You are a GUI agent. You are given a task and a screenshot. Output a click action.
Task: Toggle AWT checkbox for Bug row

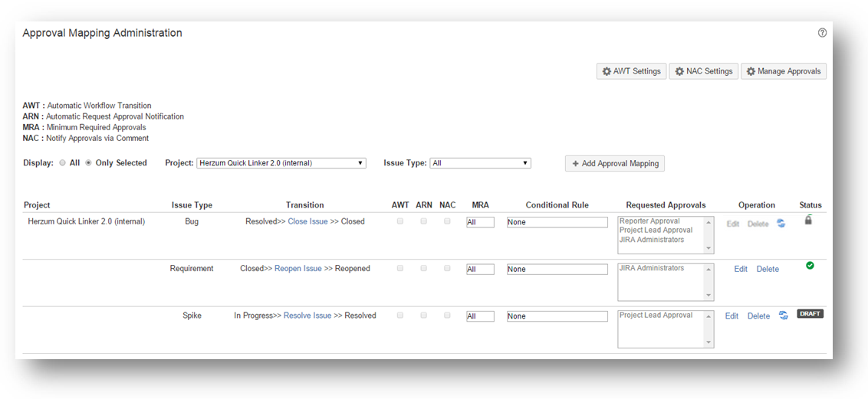pos(399,221)
